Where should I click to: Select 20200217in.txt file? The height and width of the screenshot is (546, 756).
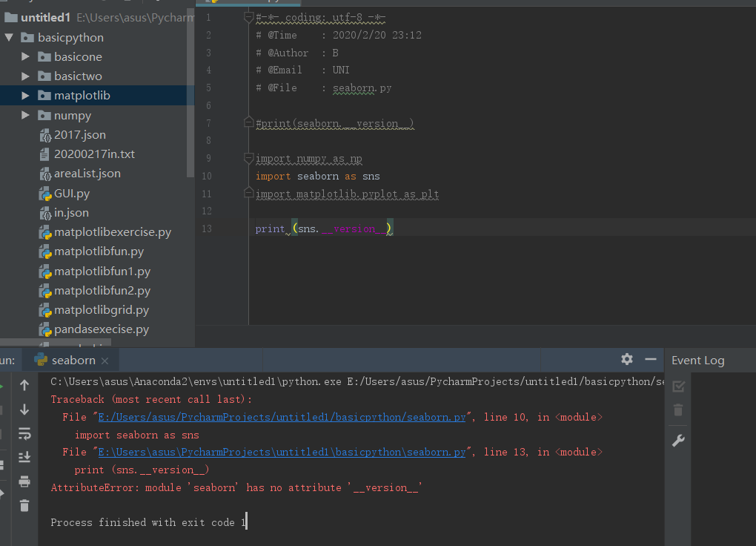pyautogui.click(x=95, y=154)
